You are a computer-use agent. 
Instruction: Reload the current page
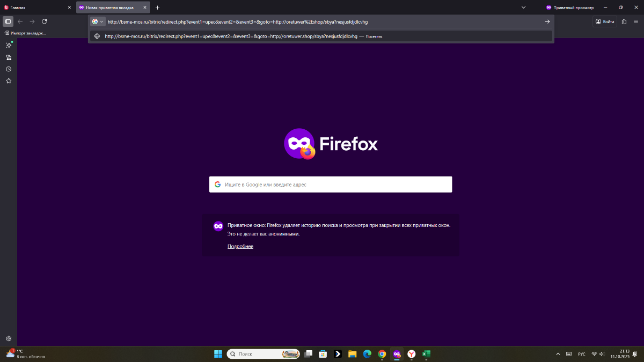point(45,21)
